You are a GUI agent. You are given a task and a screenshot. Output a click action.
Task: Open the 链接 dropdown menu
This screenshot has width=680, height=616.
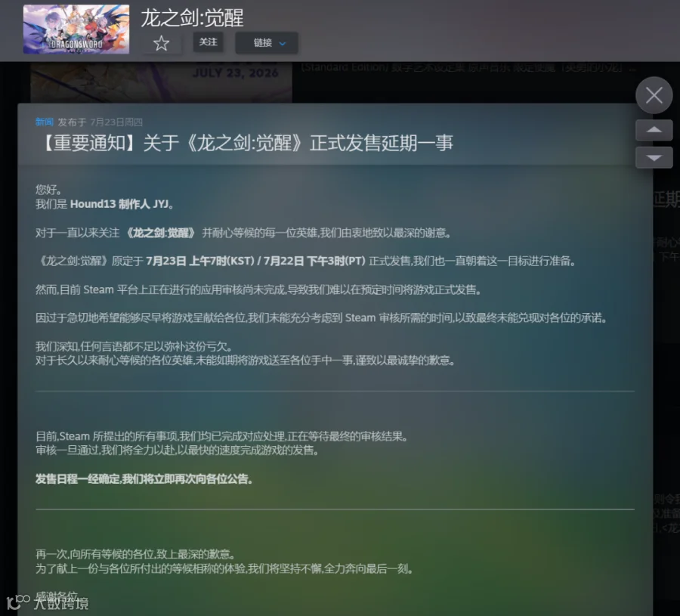267,43
